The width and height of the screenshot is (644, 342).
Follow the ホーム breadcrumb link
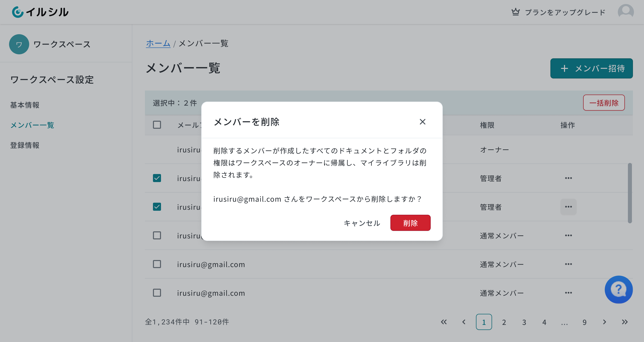(158, 43)
